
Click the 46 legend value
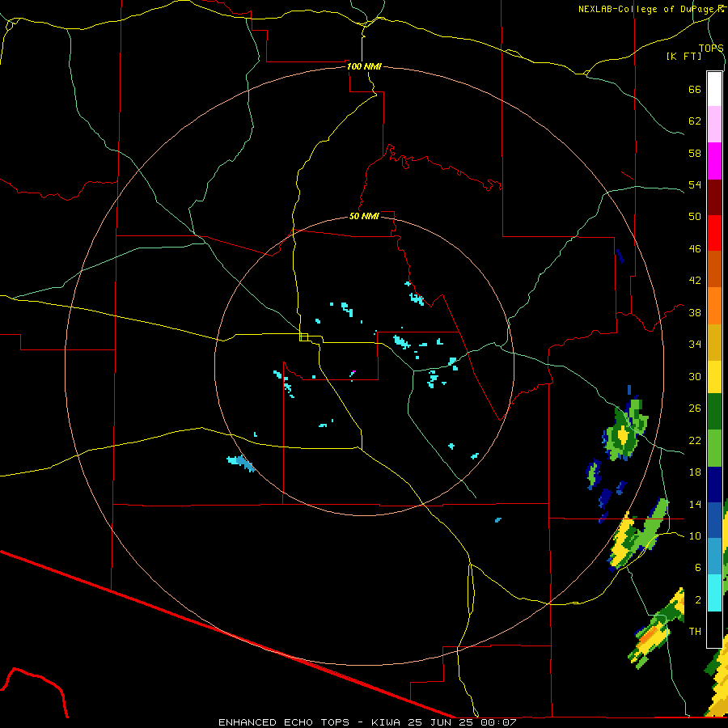[695, 248]
